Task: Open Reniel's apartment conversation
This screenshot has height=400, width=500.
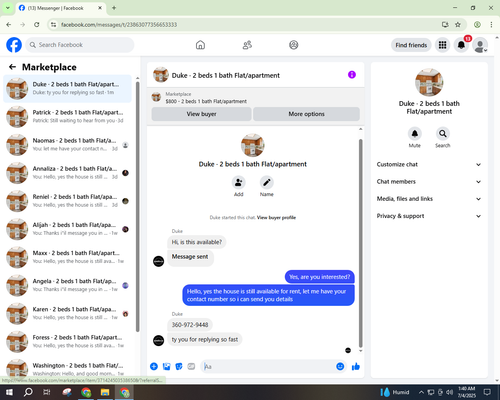Action: pos(67,201)
